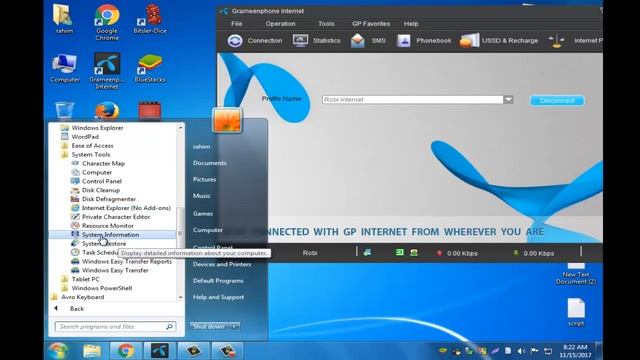Screen dimensions: 640x360
Task: Open File Explorer from the taskbar
Action: [92, 351]
